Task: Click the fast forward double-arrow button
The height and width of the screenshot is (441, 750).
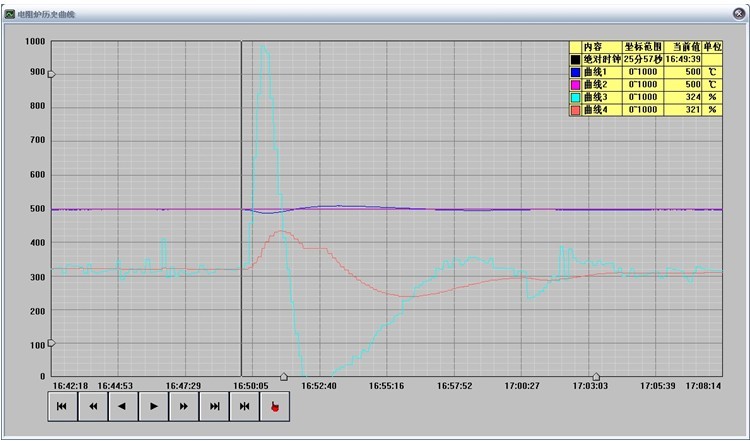Action: (x=183, y=406)
